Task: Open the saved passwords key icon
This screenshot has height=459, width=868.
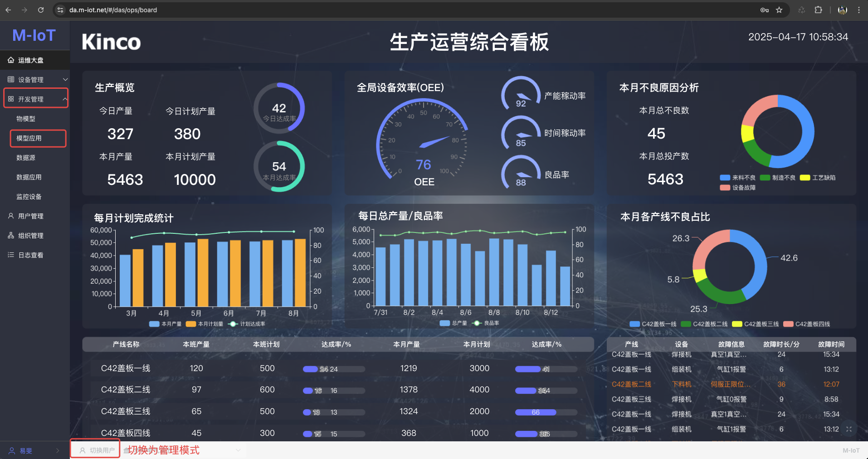Action: [765, 10]
